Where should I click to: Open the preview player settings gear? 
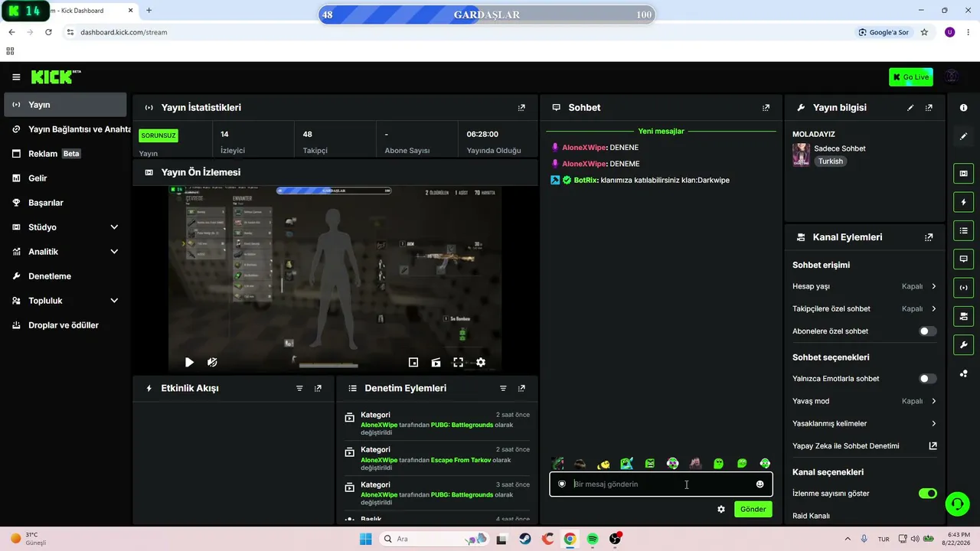click(x=481, y=362)
